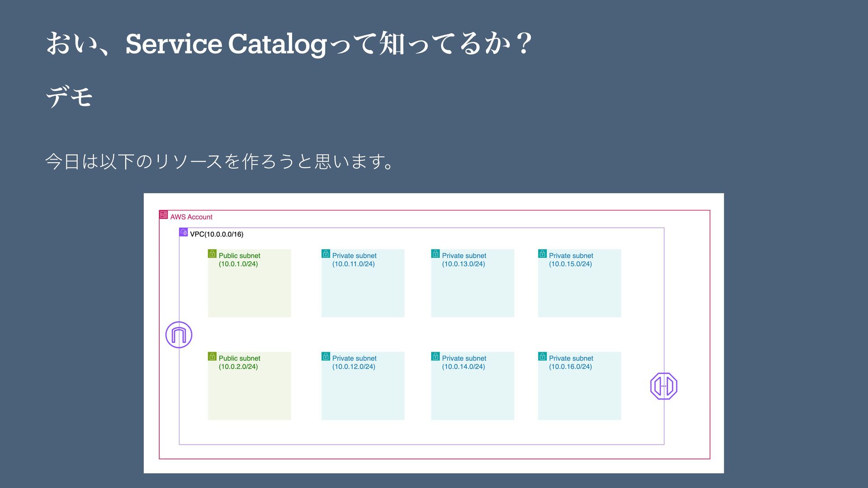The width and height of the screenshot is (868, 488).
Task: Click the デモ subtitle heading
Action: tap(70, 96)
